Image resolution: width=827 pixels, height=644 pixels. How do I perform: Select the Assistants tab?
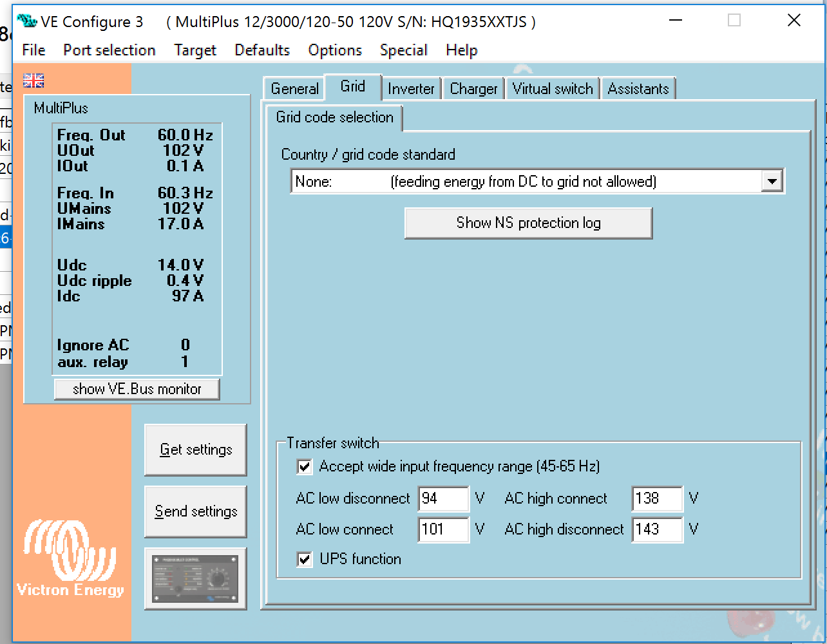[x=638, y=89]
